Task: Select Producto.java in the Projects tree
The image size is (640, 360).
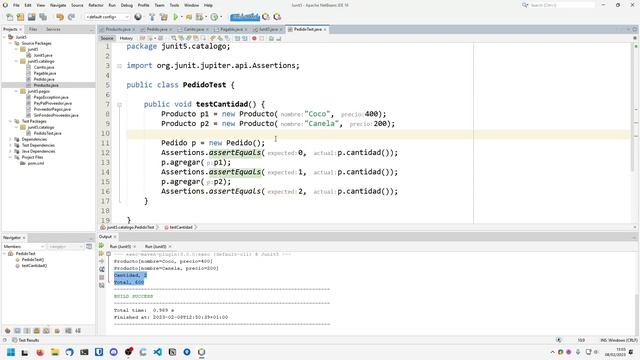Action: 46,85
